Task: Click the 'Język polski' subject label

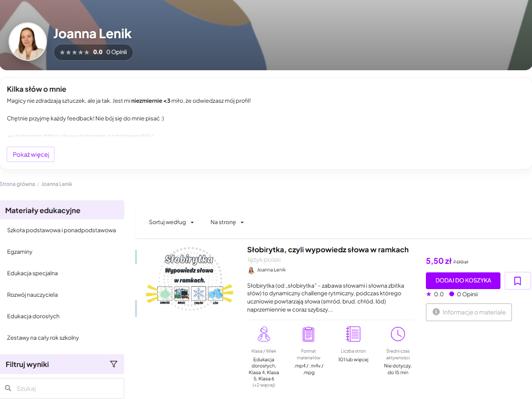Action: click(264, 259)
